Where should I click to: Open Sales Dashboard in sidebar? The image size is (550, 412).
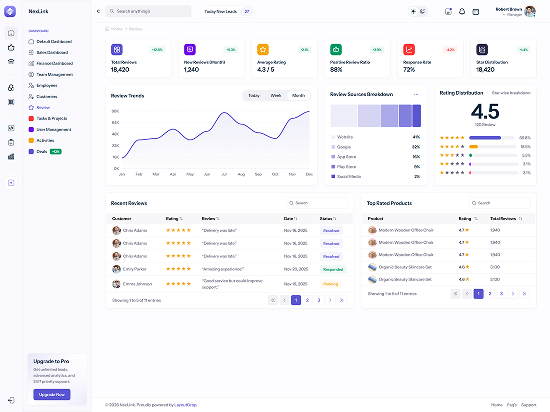52,52
